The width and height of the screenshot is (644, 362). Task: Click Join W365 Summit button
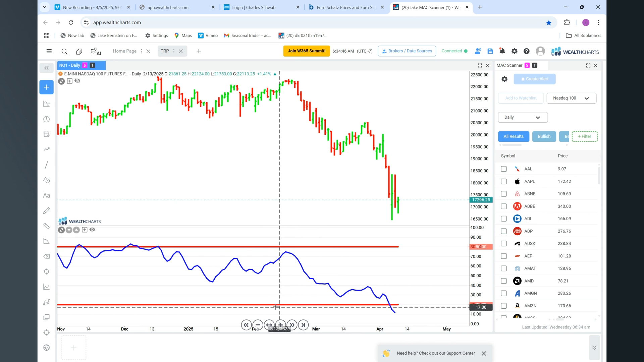point(307,51)
